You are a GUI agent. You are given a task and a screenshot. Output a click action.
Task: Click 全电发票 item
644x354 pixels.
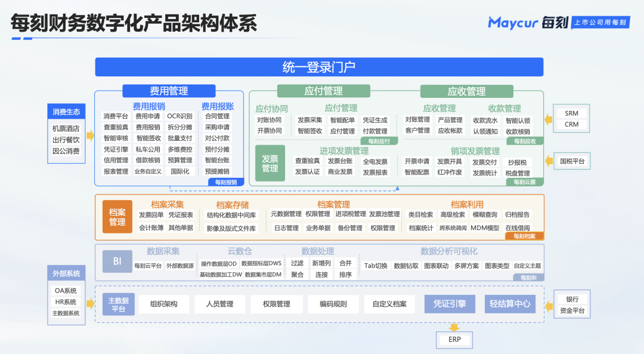click(x=375, y=162)
